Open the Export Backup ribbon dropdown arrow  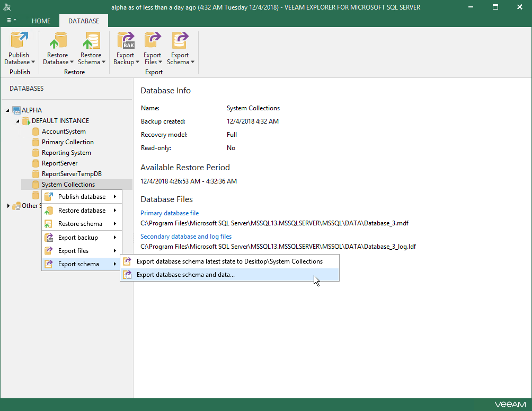(137, 62)
